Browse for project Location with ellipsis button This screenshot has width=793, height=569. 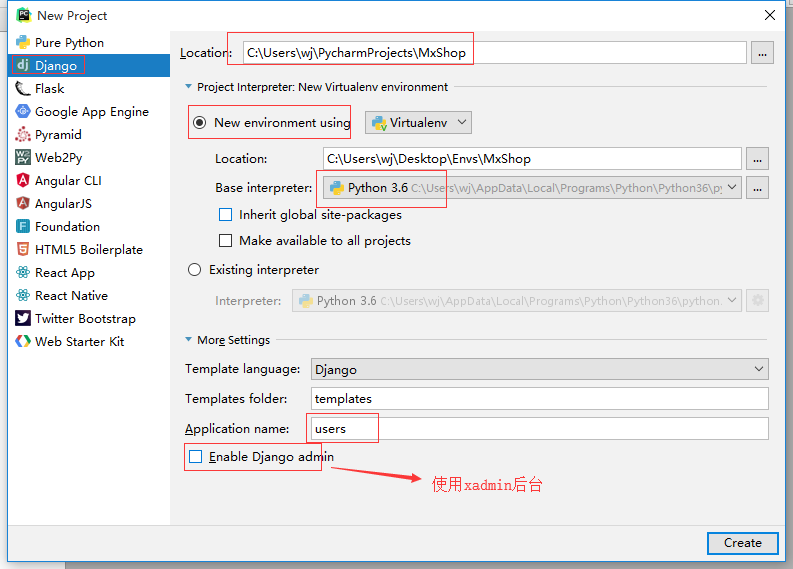coord(762,53)
